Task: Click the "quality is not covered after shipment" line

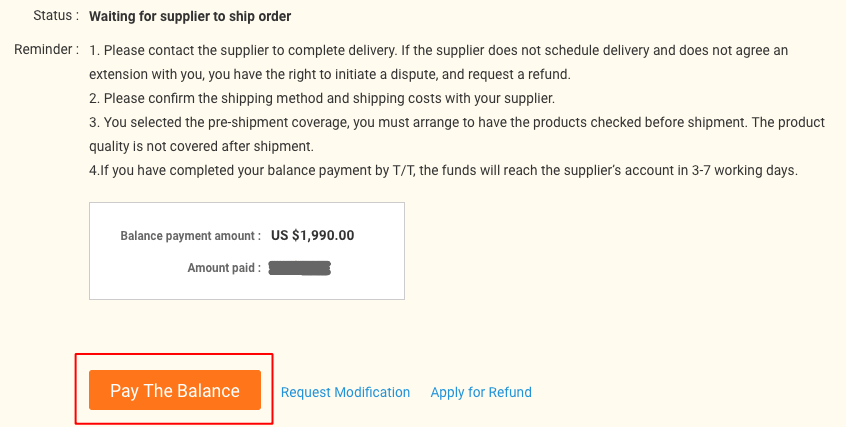Action: click(x=201, y=146)
